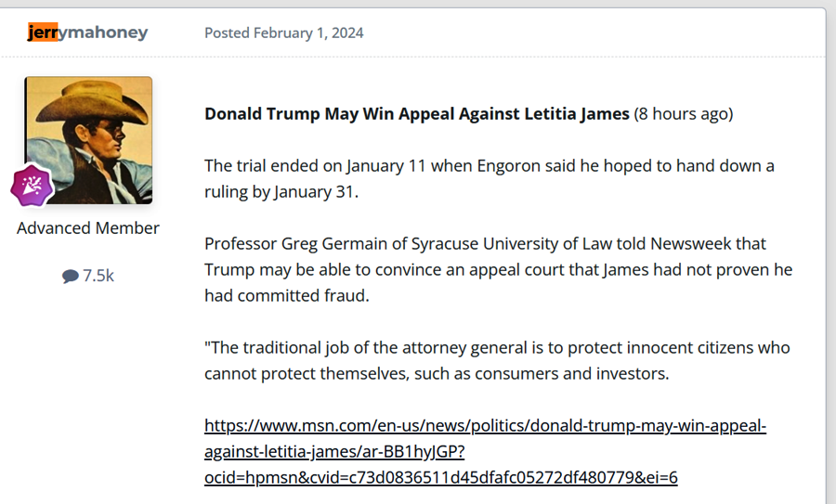Open jerrymahoney's profile via the username

click(87, 32)
